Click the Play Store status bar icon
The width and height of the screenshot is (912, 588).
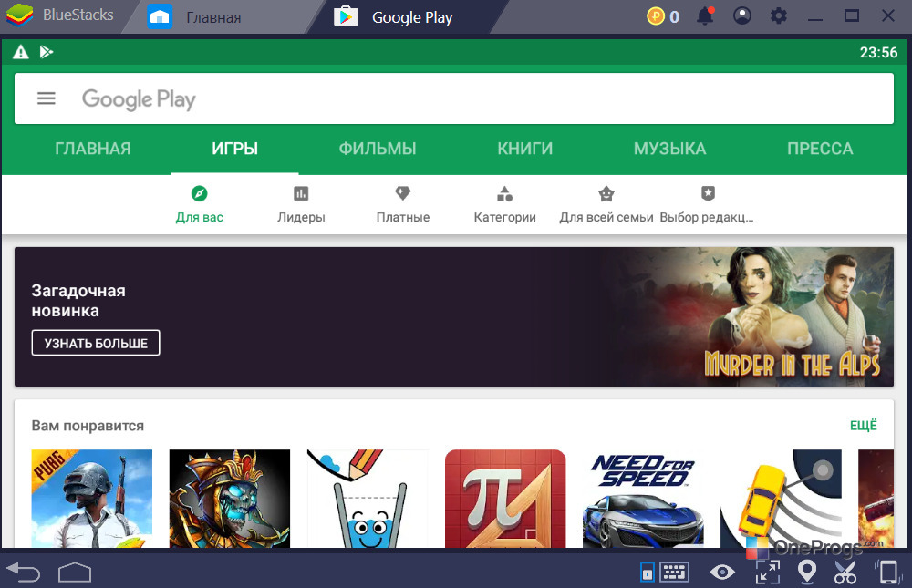pyautogui.click(x=47, y=52)
